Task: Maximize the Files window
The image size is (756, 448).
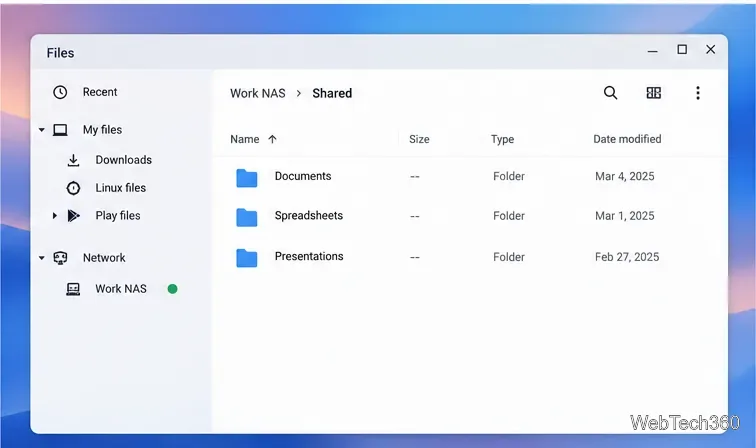Action: click(682, 49)
